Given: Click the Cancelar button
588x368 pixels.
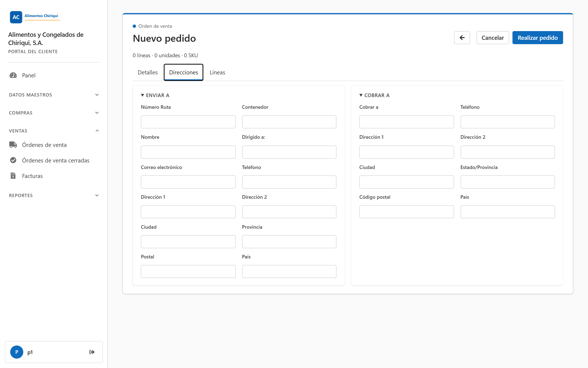Looking at the screenshot, I should click(x=493, y=38).
